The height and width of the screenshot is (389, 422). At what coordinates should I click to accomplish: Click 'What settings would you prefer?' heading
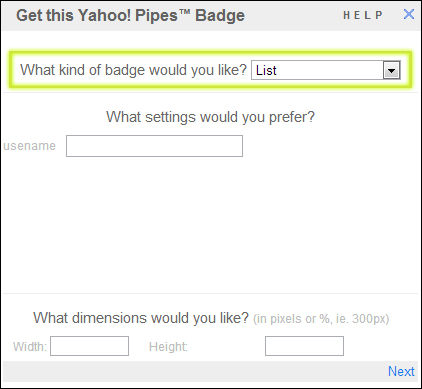[x=210, y=117]
